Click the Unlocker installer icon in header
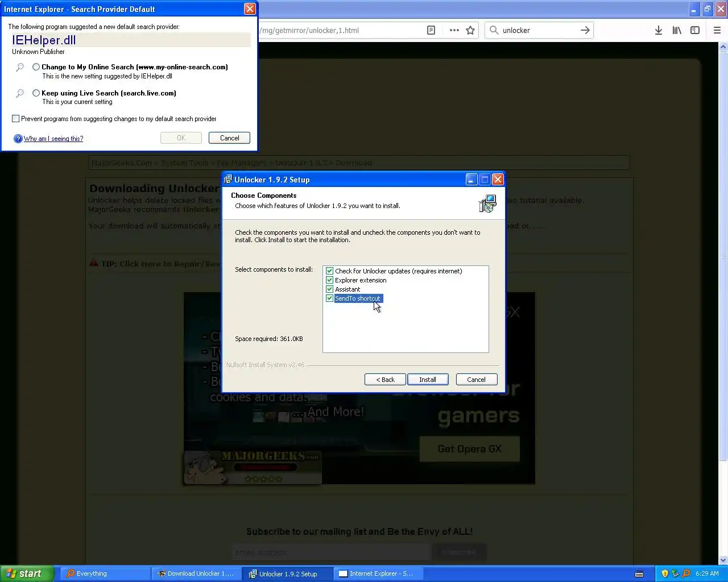Image resolution: width=728 pixels, height=582 pixels. click(x=487, y=203)
